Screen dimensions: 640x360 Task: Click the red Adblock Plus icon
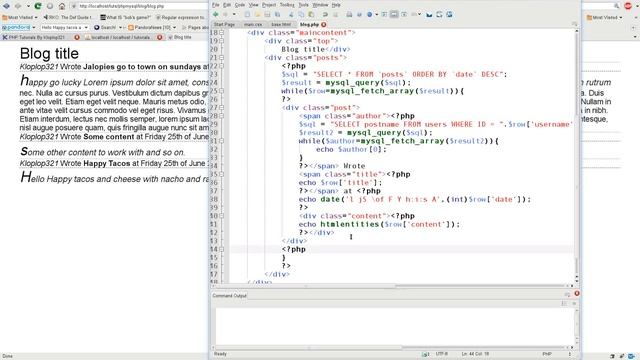pos(628,6)
